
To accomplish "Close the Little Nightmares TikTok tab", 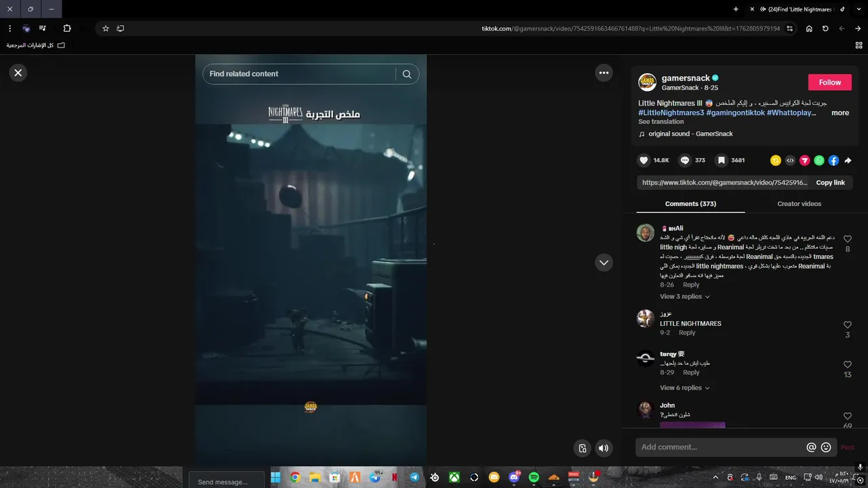I will (x=752, y=9).
